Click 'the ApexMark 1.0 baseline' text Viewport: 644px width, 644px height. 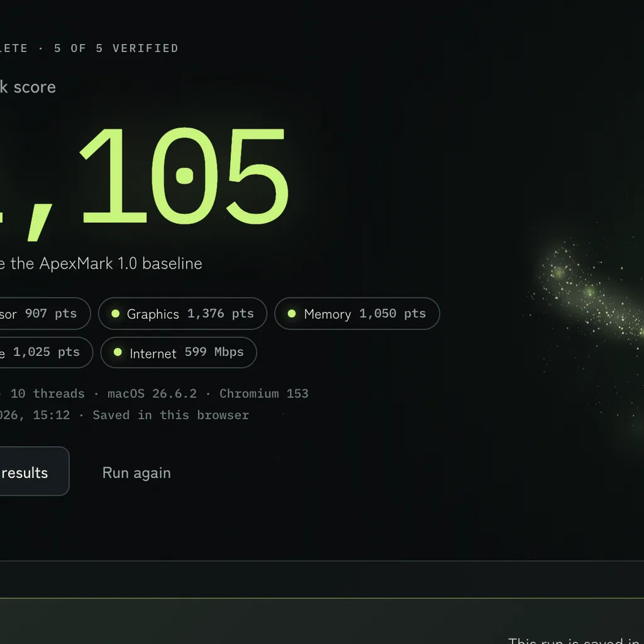(106, 264)
